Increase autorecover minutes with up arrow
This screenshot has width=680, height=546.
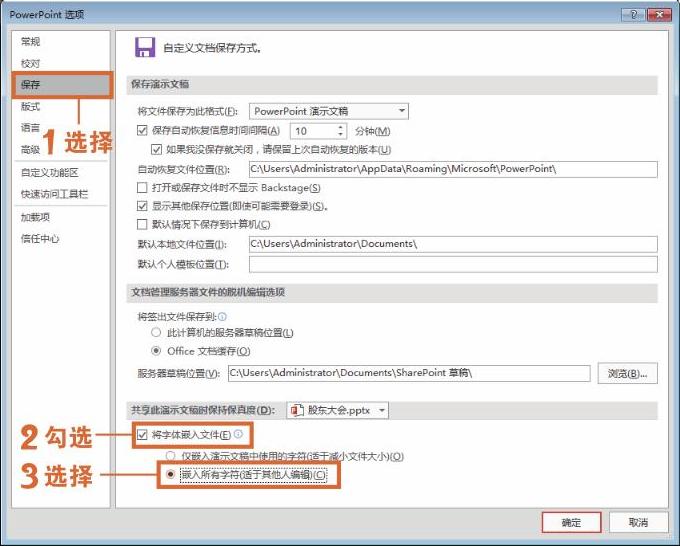[x=341, y=127]
